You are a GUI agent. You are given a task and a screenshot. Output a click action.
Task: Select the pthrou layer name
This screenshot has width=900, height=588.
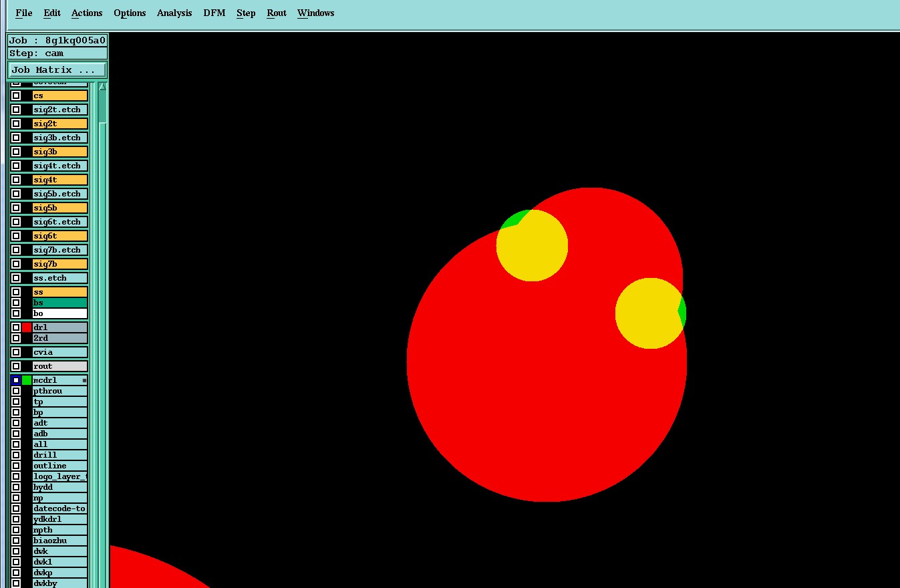click(x=60, y=391)
